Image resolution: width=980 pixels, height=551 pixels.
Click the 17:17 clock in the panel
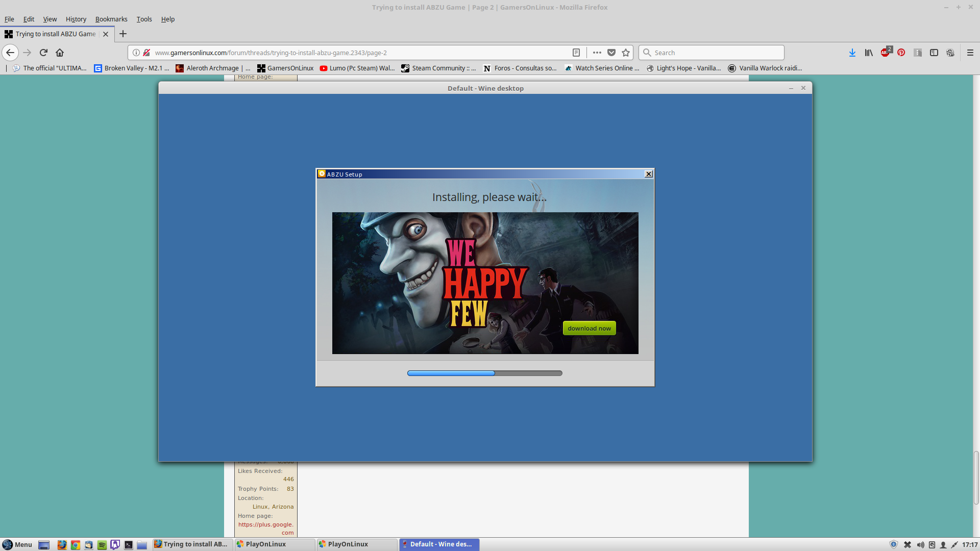(x=970, y=544)
